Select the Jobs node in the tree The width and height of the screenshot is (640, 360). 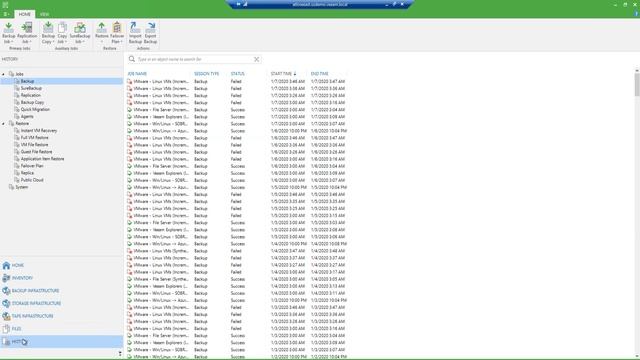(19, 74)
